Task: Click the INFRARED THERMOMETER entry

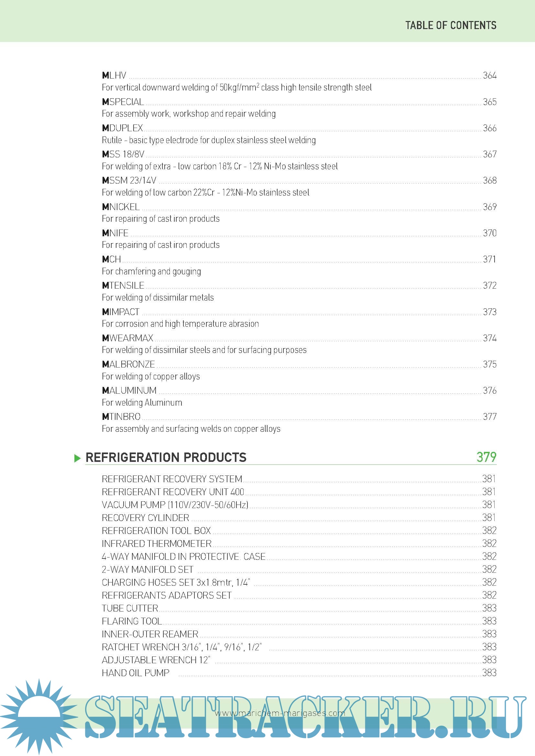Action: coord(157,544)
